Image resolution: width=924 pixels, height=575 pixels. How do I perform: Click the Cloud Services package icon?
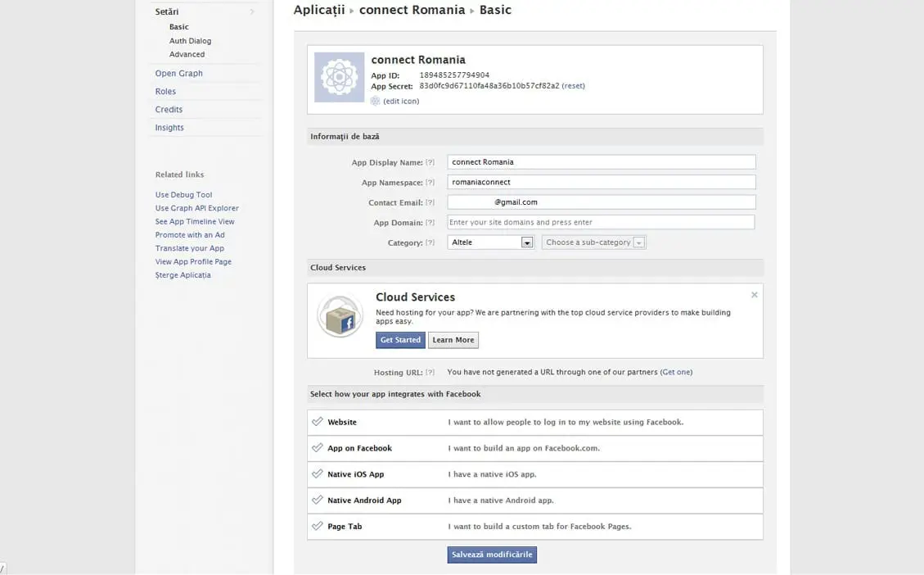[340, 315]
